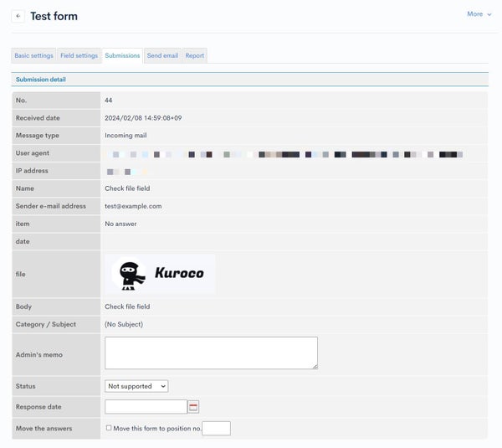Click the back arrow beside Test form
Viewport: 502px width, 448px height.
coord(18,16)
